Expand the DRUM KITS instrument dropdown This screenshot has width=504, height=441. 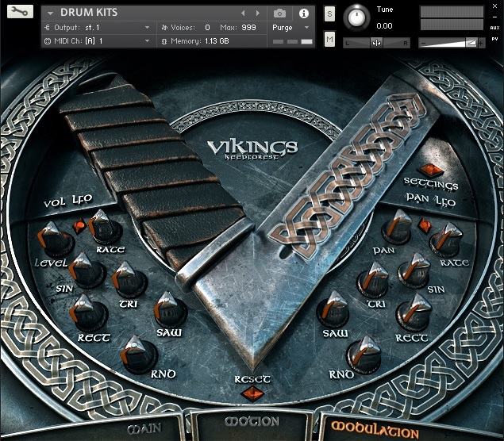coord(51,13)
